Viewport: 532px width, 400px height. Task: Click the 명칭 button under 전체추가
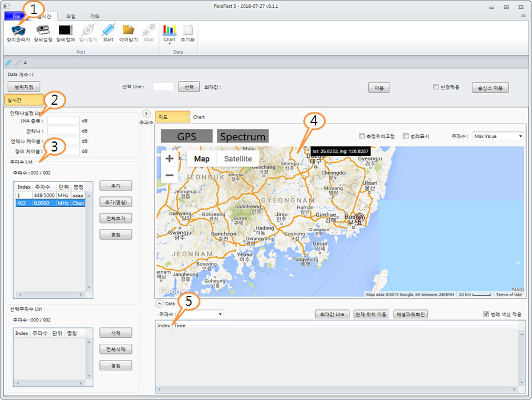tap(116, 235)
